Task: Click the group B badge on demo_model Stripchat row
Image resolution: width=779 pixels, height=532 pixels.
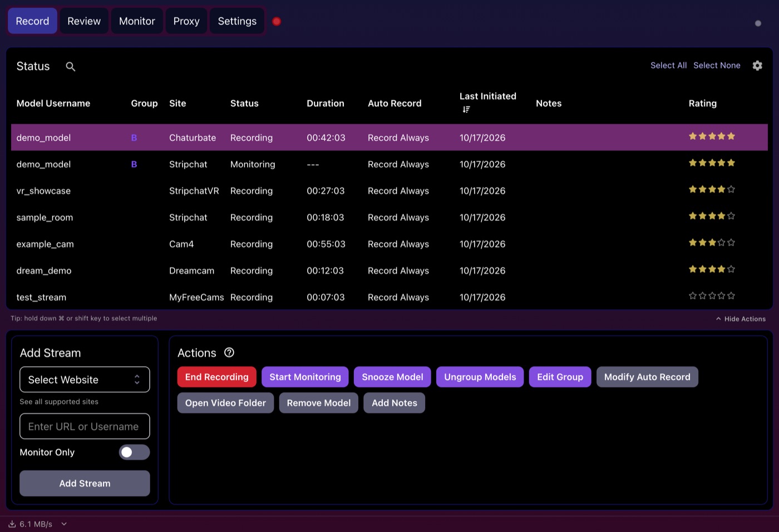Action: point(134,164)
